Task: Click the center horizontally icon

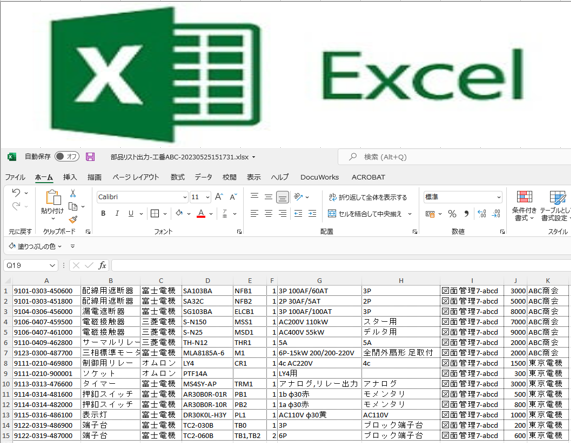Action: click(268, 214)
